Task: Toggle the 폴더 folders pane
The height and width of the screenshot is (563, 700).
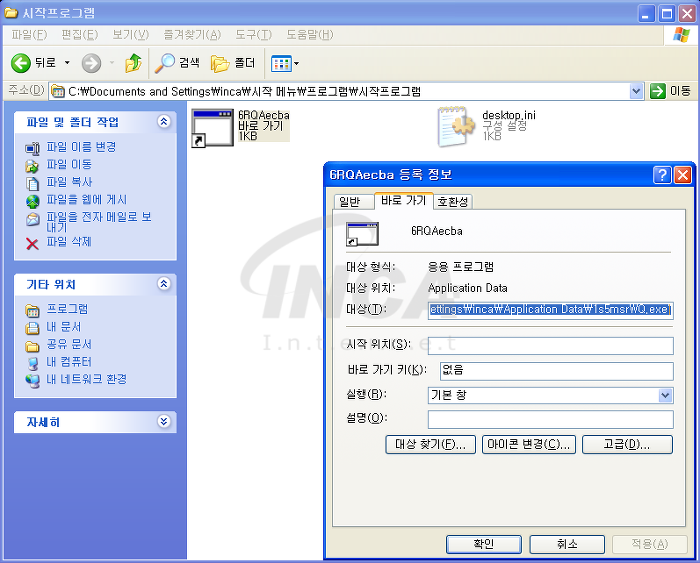Action: pos(233,63)
